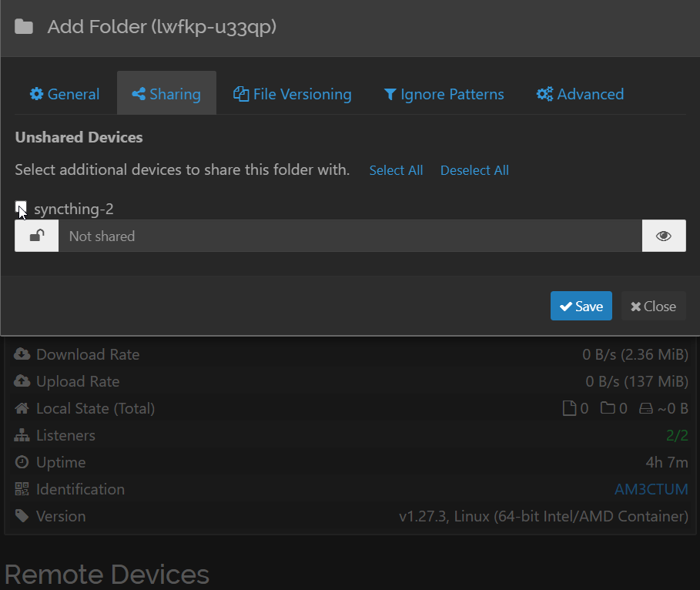Click the Deselect All link
The height and width of the screenshot is (590, 700).
click(474, 170)
